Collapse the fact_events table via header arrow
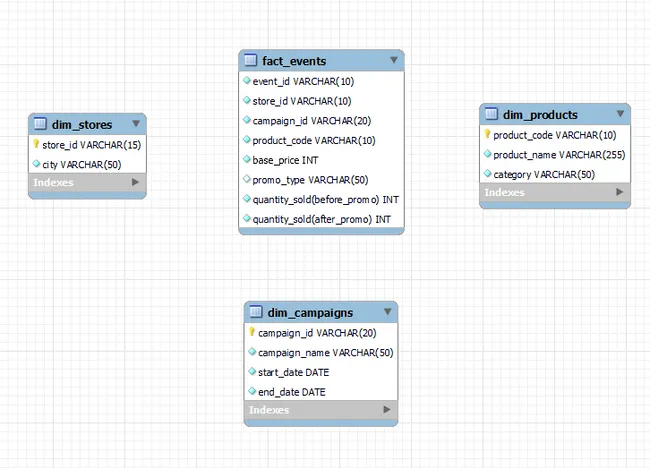The height and width of the screenshot is (468, 650). [393, 60]
